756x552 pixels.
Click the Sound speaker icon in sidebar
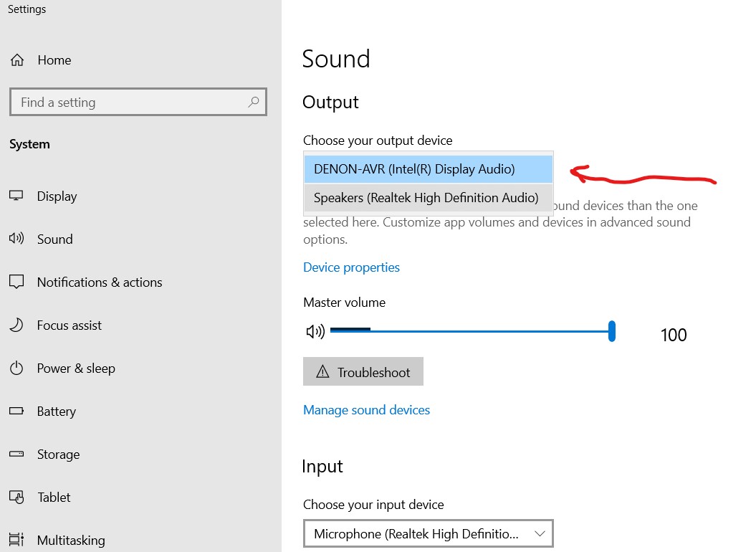(x=16, y=238)
